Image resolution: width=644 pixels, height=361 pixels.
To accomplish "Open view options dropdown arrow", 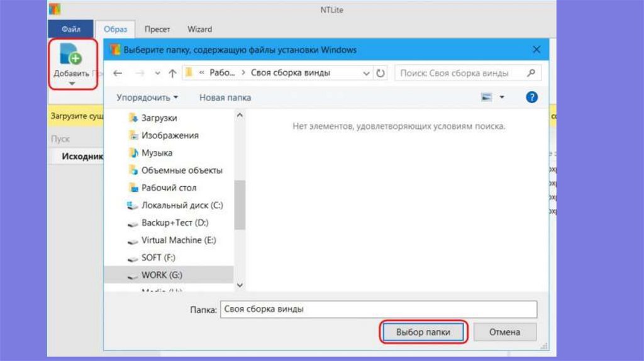I will point(502,97).
